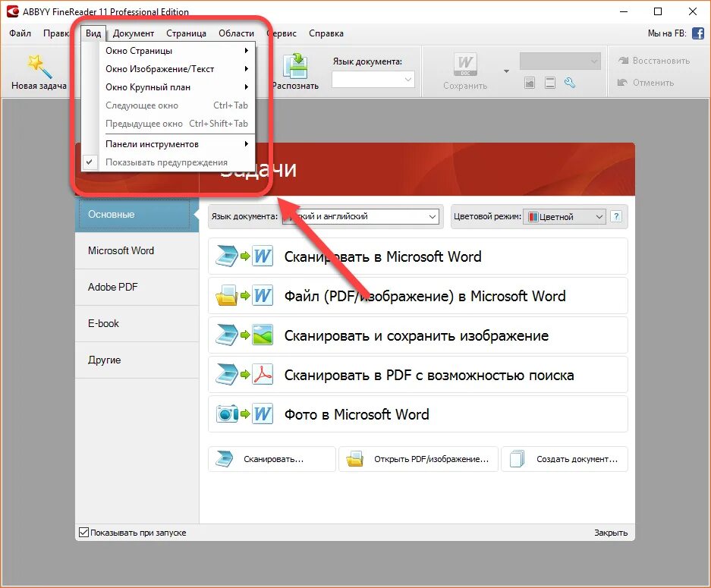Viewport: 711px width, 588px height.
Task: Choose Предыдущее окно in the Вид menu
Action: [x=168, y=124]
